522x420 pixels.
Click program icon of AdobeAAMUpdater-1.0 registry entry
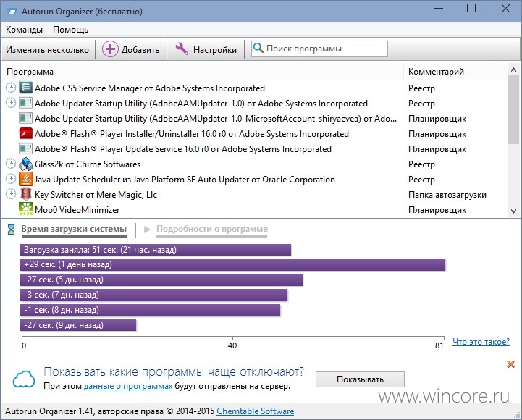point(25,104)
